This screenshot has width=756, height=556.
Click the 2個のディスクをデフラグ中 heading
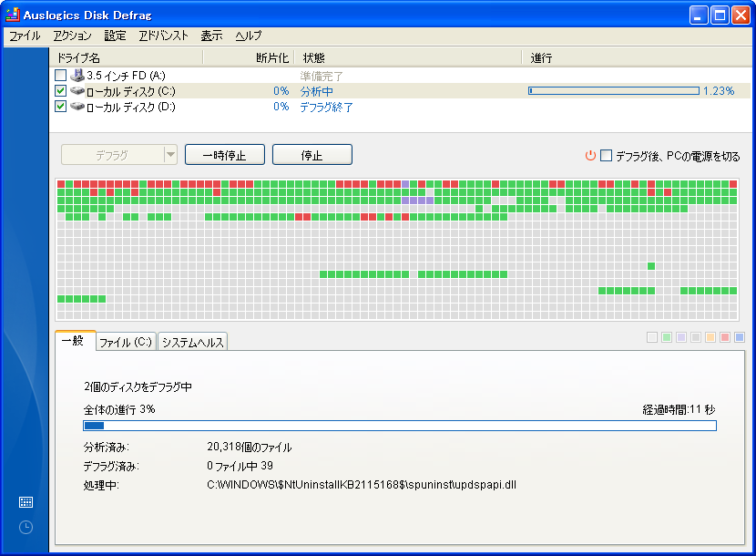tap(138, 386)
